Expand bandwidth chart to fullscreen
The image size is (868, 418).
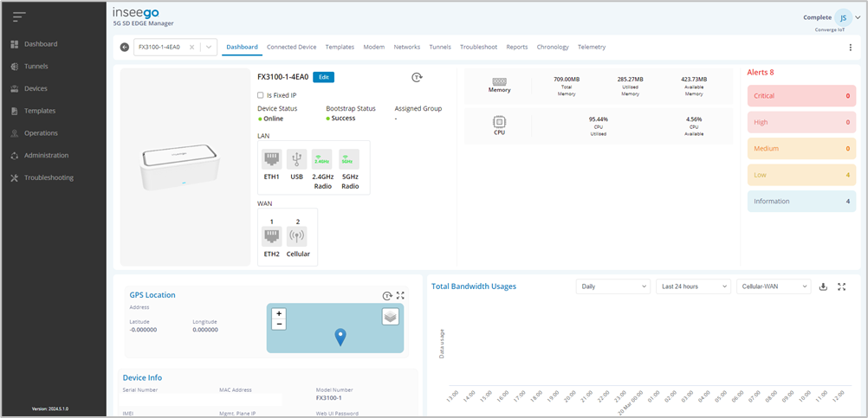click(842, 286)
